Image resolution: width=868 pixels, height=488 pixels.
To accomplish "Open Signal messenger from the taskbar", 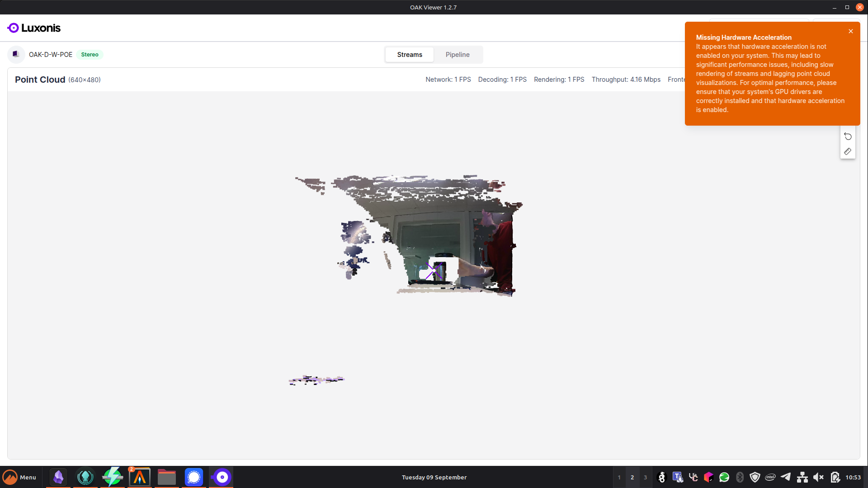I will click(193, 477).
